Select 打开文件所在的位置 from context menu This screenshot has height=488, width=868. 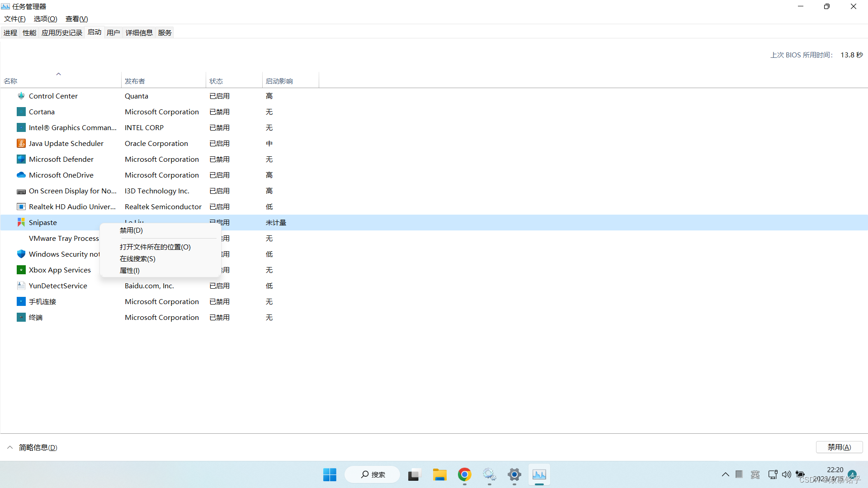point(155,247)
